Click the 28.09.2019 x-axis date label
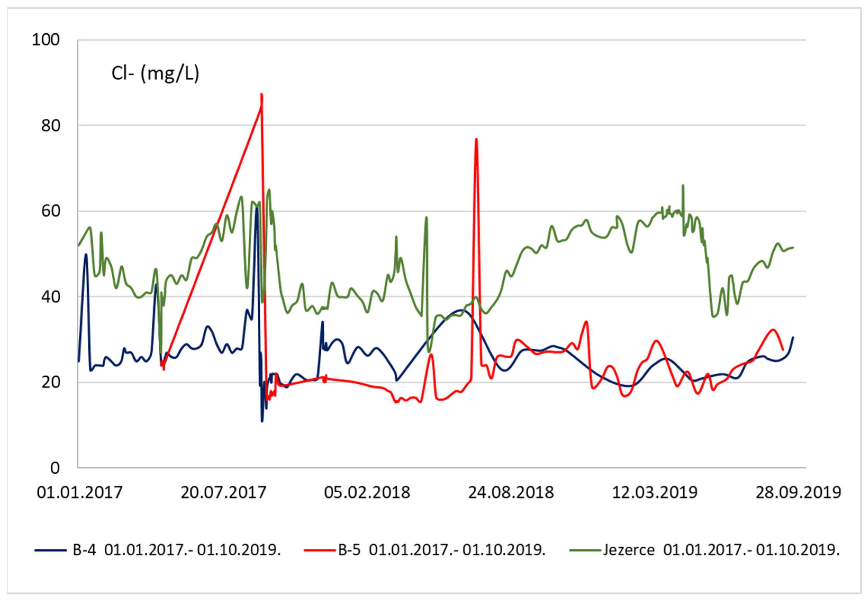The width and height of the screenshot is (868, 604). click(798, 493)
